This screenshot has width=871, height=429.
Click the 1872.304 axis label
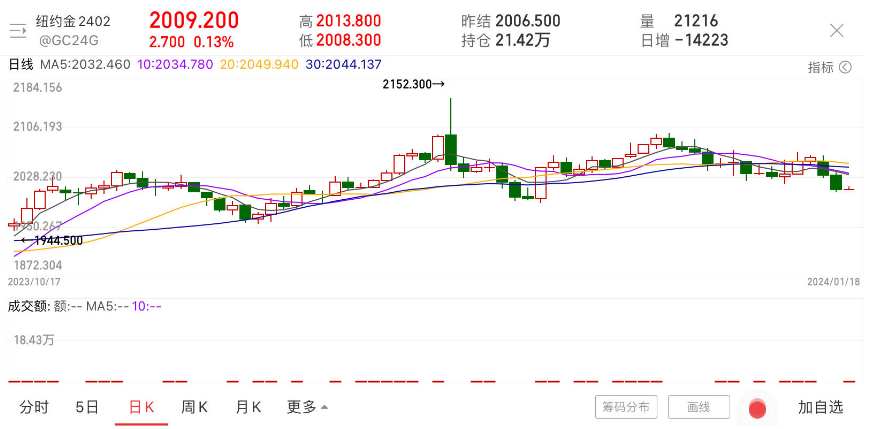[37, 265]
